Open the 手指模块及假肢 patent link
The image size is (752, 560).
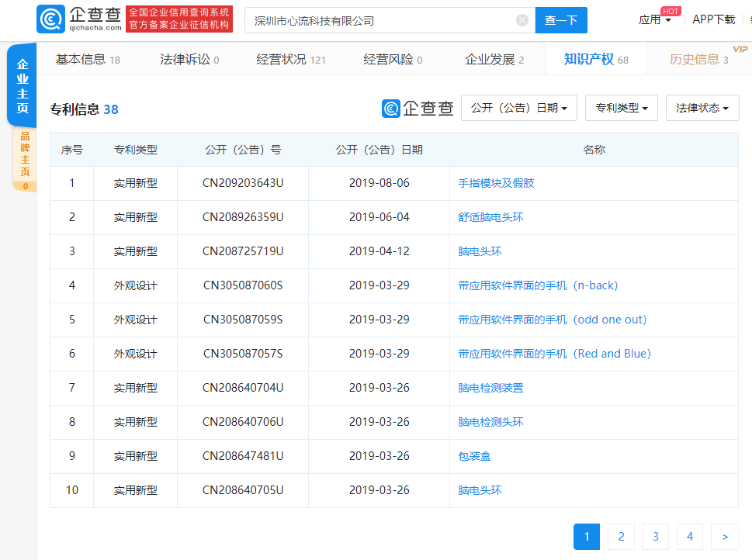496,184
